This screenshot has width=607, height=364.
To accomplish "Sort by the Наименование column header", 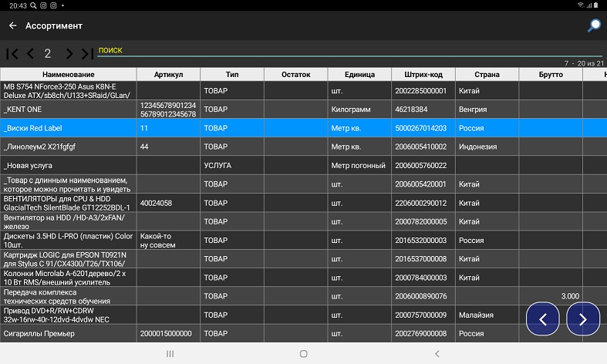I will [x=68, y=75].
